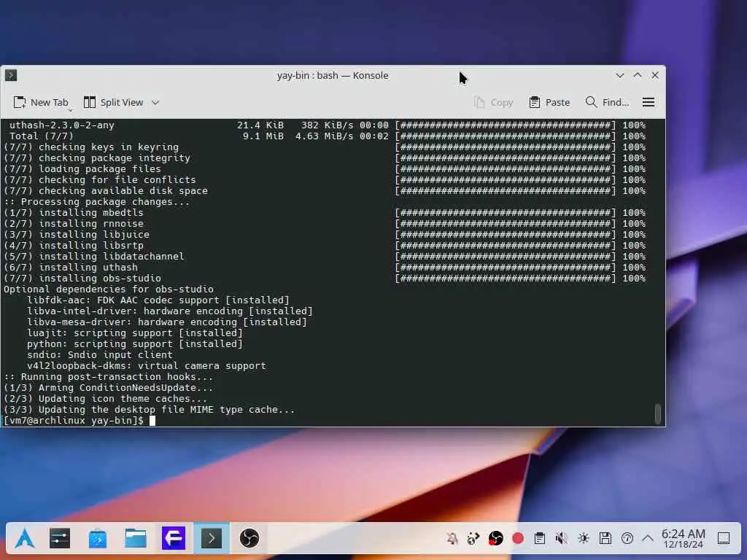The width and height of the screenshot is (747, 560).
Task: Click the shell prompt input line
Action: coord(79,421)
